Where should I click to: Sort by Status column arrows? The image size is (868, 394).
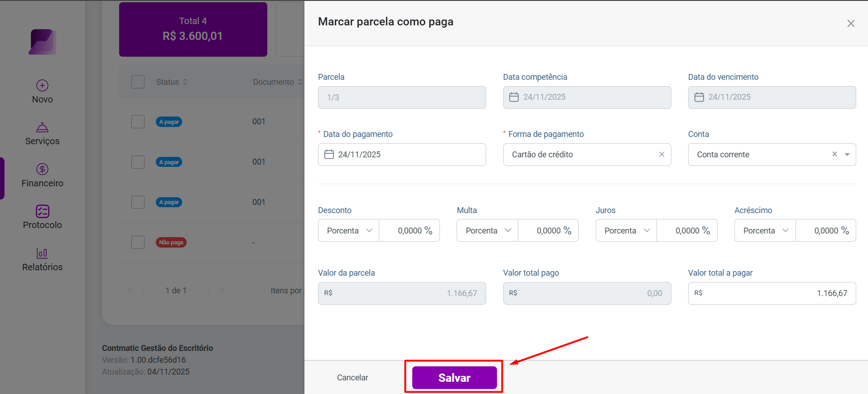(185, 82)
